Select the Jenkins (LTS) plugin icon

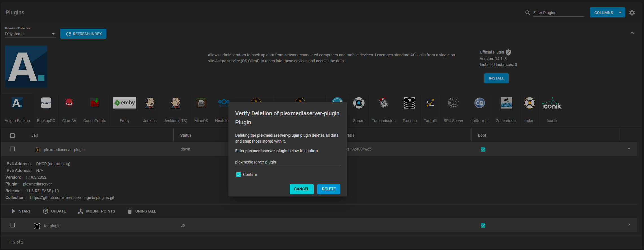point(175,103)
